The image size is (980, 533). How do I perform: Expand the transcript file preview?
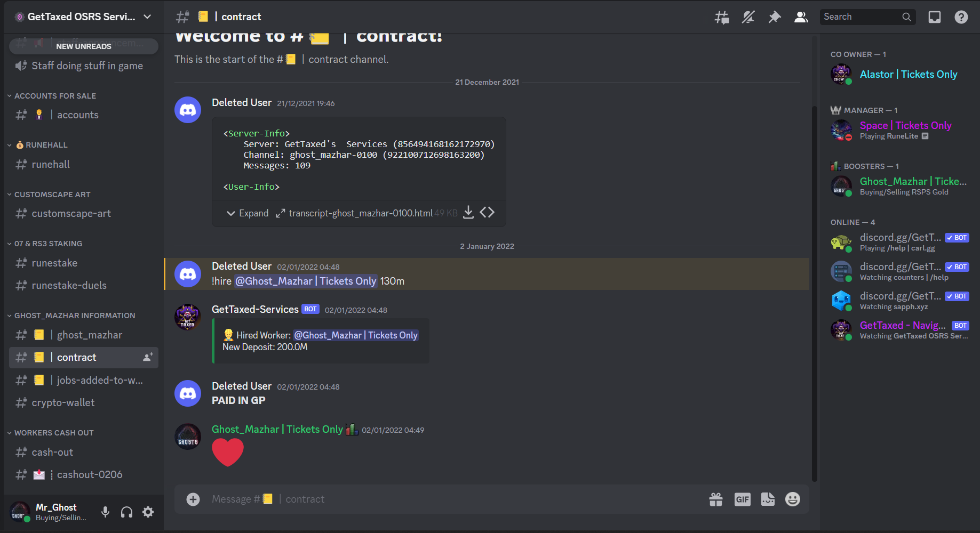click(x=248, y=213)
